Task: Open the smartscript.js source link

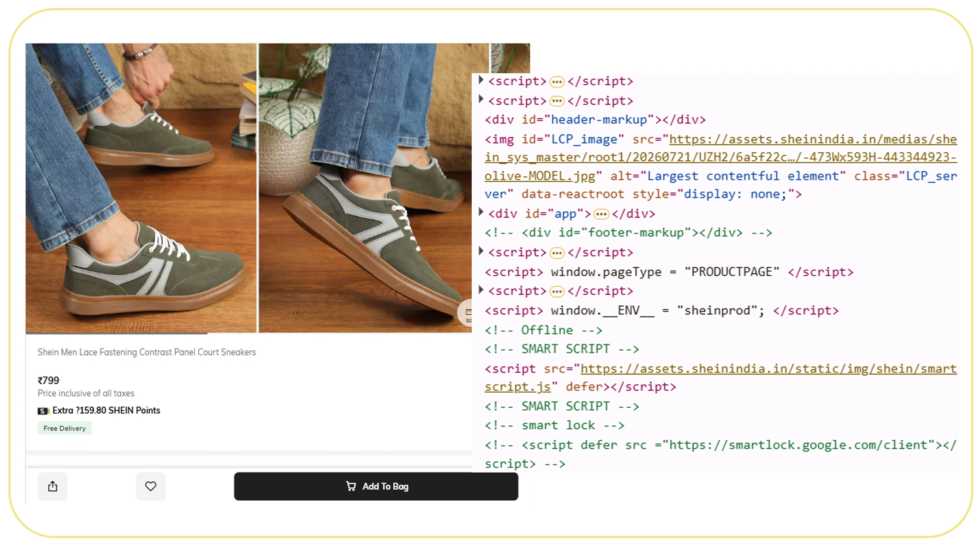Action: 721,378
